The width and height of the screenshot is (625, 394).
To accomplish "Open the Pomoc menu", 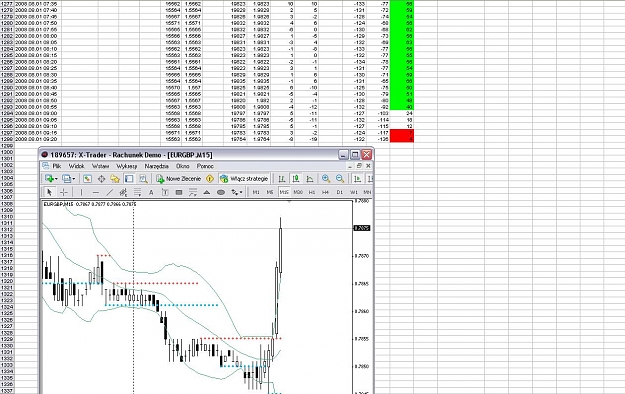I will click(x=205, y=166).
